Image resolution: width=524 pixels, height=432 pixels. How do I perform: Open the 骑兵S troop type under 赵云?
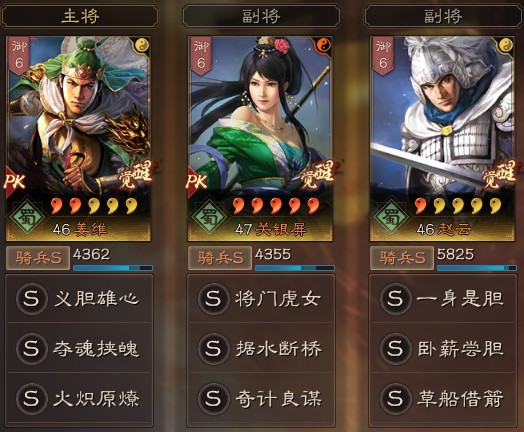pyautogui.click(x=402, y=258)
